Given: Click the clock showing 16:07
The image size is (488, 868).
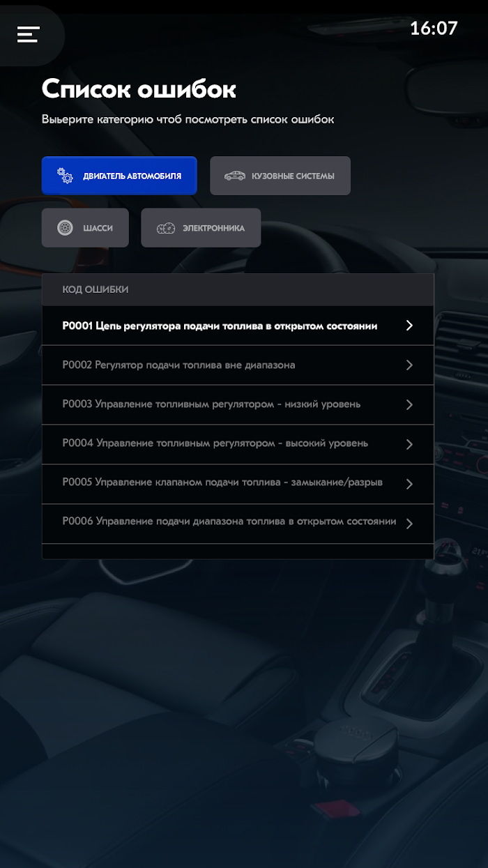Looking at the screenshot, I should pyautogui.click(x=434, y=29).
